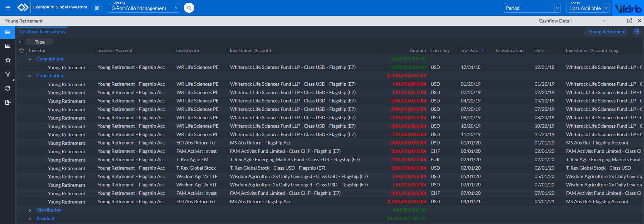Screen dimensions: 644x224
Task: Sort by Investor Account column header
Action: point(115,50)
